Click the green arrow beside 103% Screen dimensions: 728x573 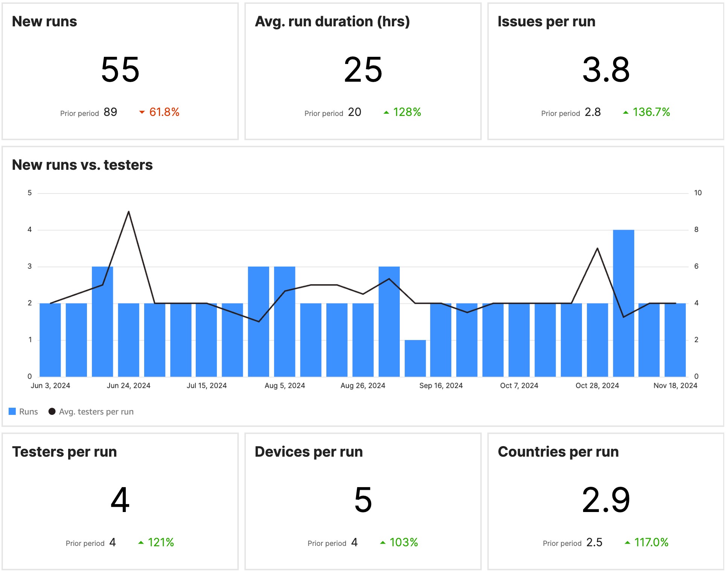pyautogui.click(x=384, y=543)
